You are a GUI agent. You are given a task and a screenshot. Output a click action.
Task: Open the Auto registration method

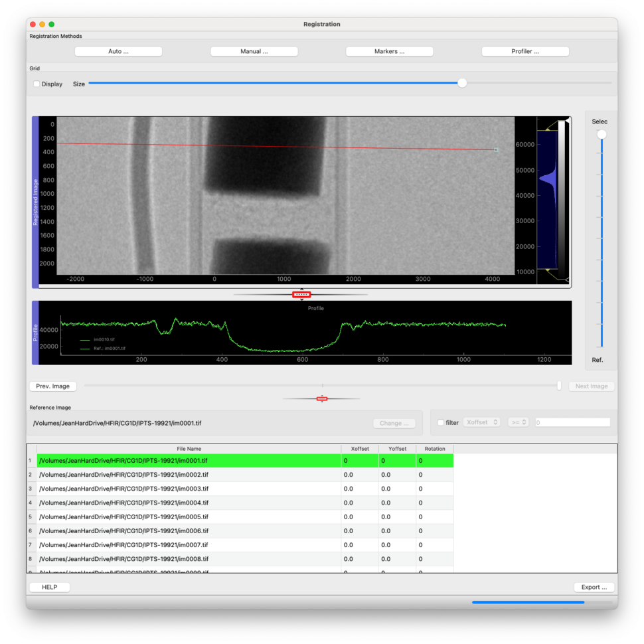pos(118,51)
